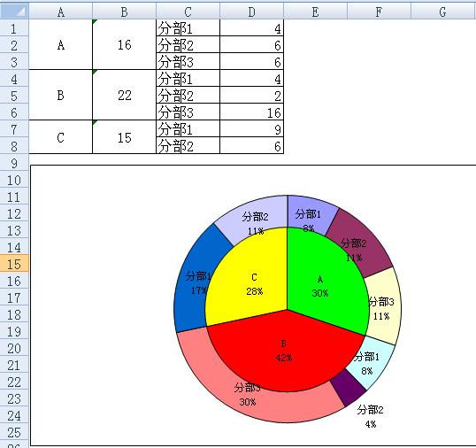This screenshot has width=476, height=448.
Task: Click the select-all corner of the sheet
Action: (14, 12)
